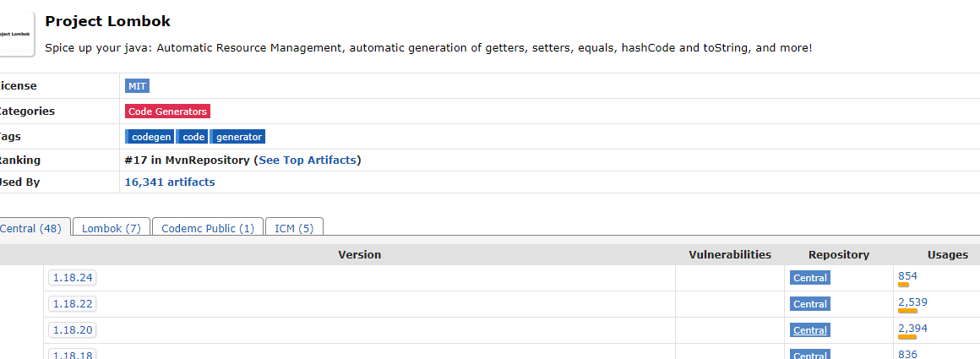
Task: Select the code tag
Action: 193,136
